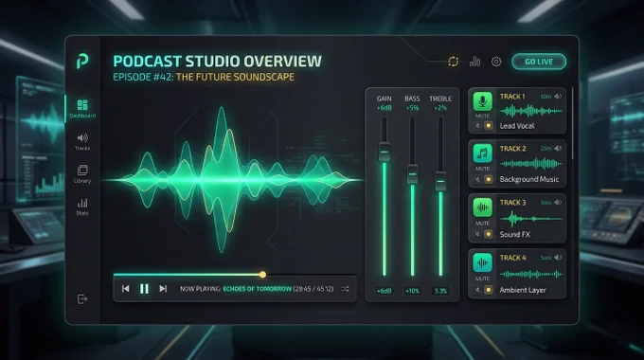The width and height of the screenshot is (644, 360).
Task: Click the Track 1 waveform preview
Action: point(531,111)
